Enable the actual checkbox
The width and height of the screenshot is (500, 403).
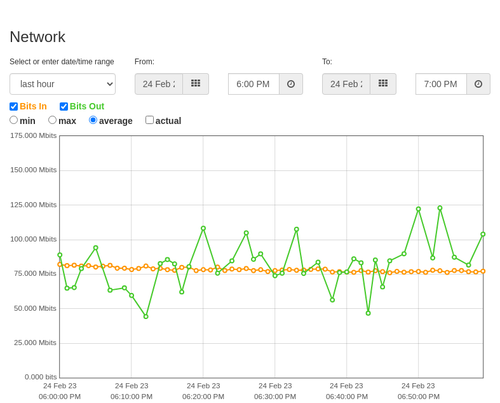click(150, 120)
